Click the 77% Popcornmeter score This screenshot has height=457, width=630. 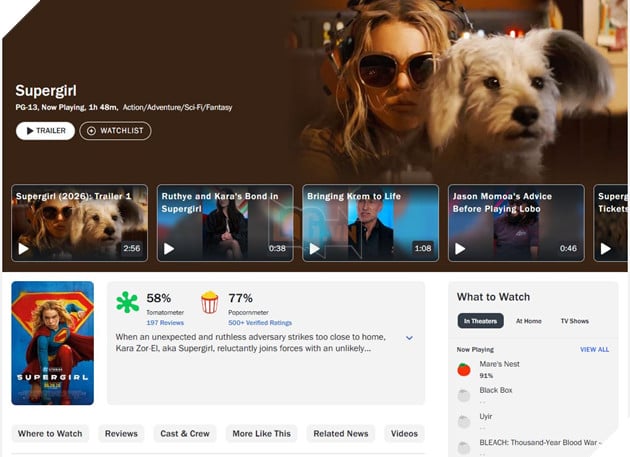click(x=240, y=298)
